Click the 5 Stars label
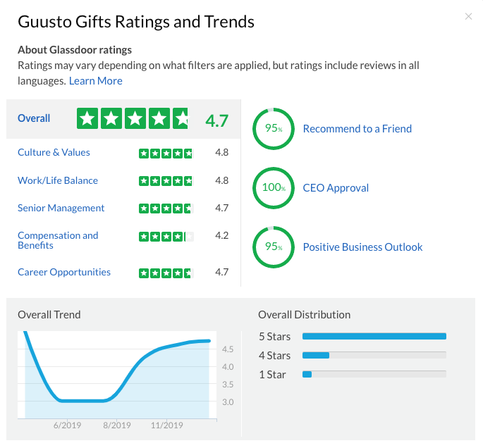 pyautogui.click(x=275, y=337)
